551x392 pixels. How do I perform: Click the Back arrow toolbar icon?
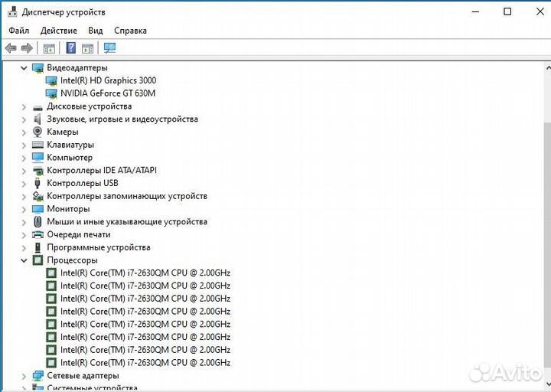(x=11, y=47)
